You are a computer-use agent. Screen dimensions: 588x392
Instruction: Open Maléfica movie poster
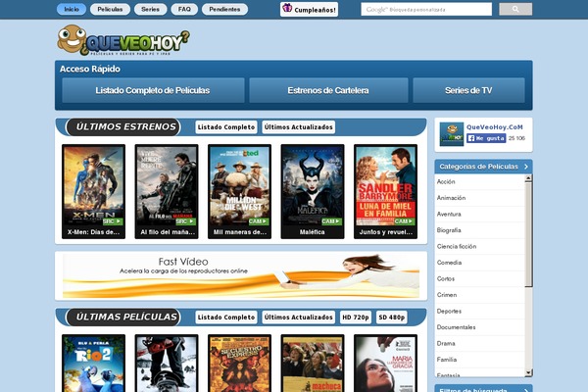pyautogui.click(x=313, y=191)
